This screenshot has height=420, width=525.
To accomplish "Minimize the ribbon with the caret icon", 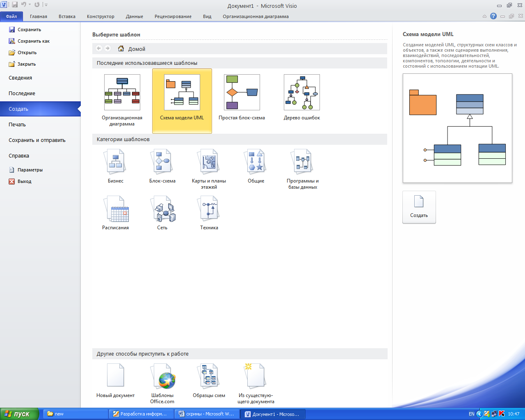I will coord(484,16).
